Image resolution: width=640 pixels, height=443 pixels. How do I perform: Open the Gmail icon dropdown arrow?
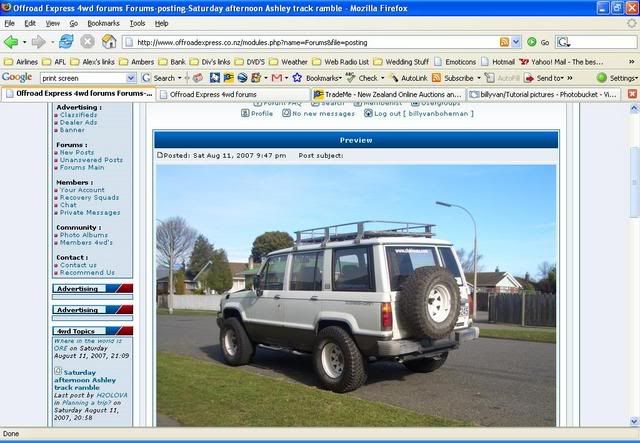[x=286, y=78]
